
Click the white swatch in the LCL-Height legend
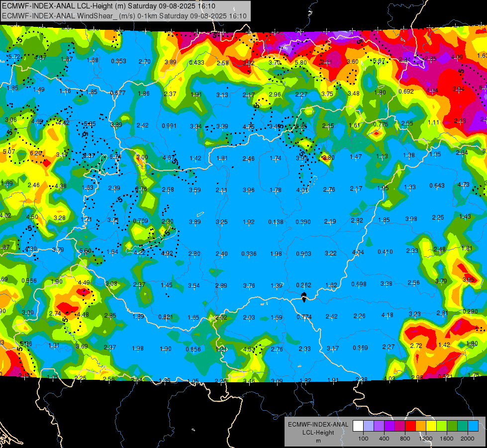[x=358, y=426]
